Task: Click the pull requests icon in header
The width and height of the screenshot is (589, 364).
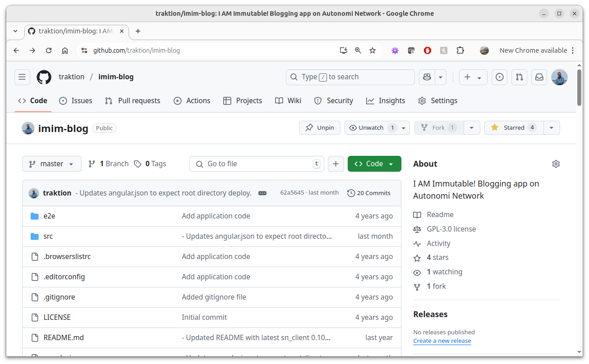Action: (x=519, y=77)
